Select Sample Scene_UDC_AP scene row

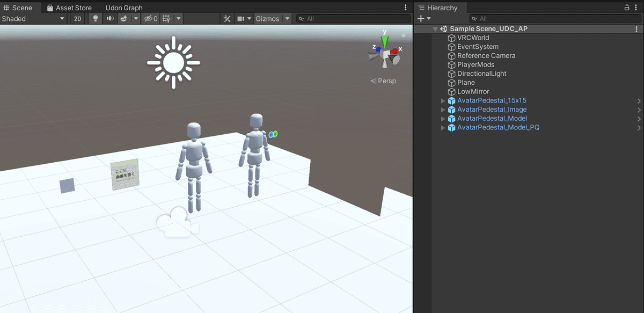coord(529,29)
